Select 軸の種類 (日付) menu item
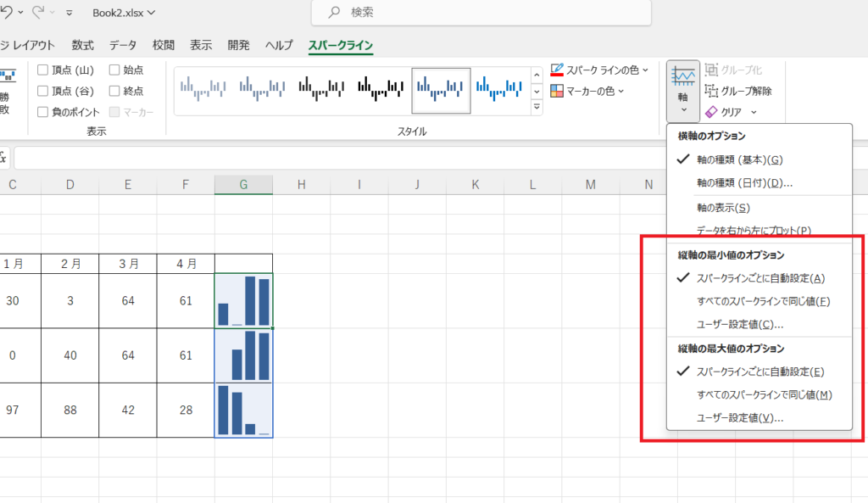The width and height of the screenshot is (868, 503). coord(743,182)
